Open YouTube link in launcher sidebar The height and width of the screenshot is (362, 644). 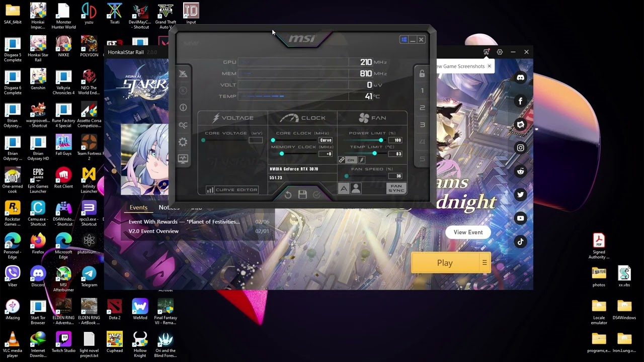pos(521,218)
